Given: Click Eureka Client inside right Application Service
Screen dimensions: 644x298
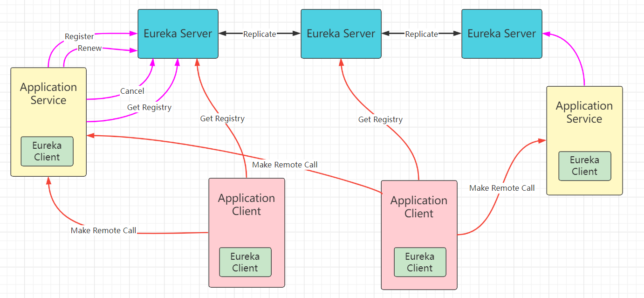Looking at the screenshot, I should pyautogui.click(x=585, y=166).
